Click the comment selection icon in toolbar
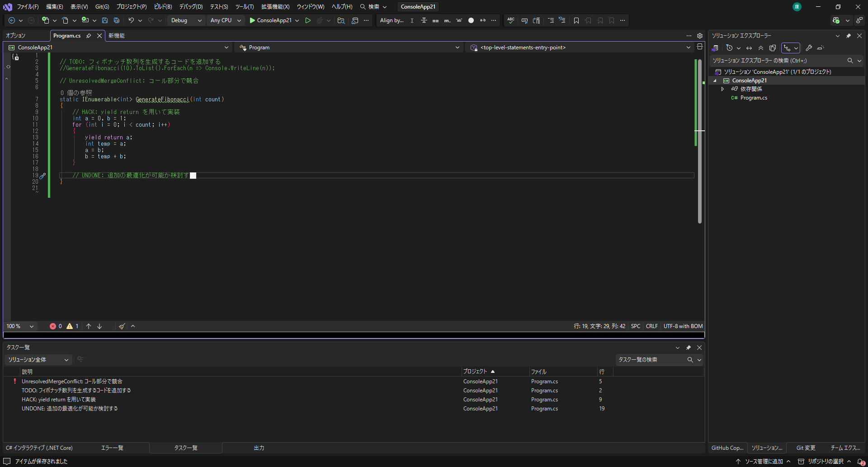The height and width of the screenshot is (467, 868). (x=524, y=20)
